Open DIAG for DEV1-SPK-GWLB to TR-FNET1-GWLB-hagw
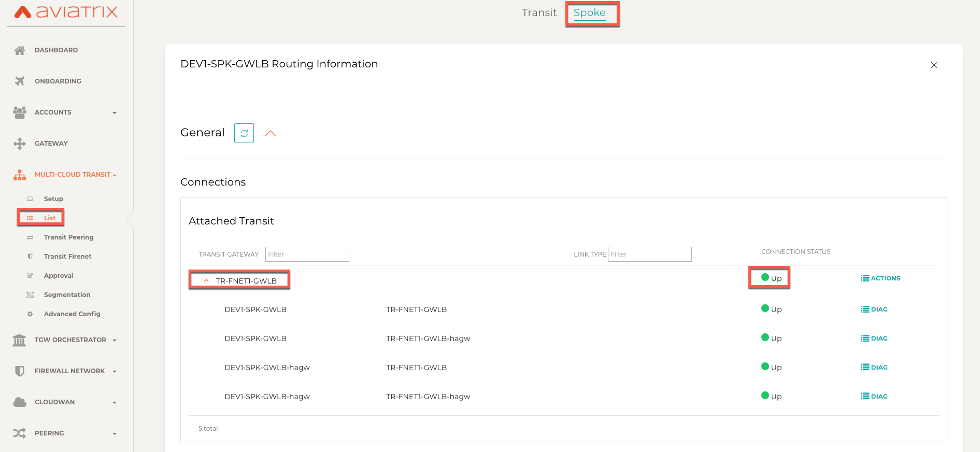Screen dimensions: 980x452 tap(874, 338)
